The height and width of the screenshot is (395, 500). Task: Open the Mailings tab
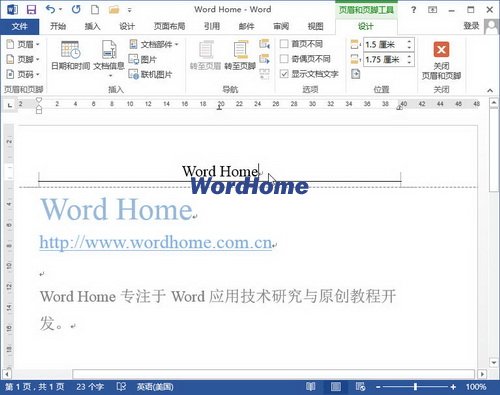246,26
